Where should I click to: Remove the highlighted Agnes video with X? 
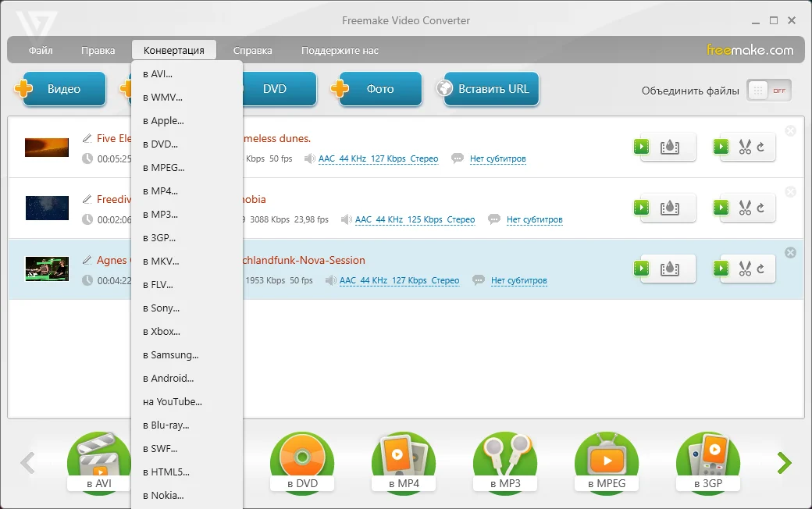(790, 252)
